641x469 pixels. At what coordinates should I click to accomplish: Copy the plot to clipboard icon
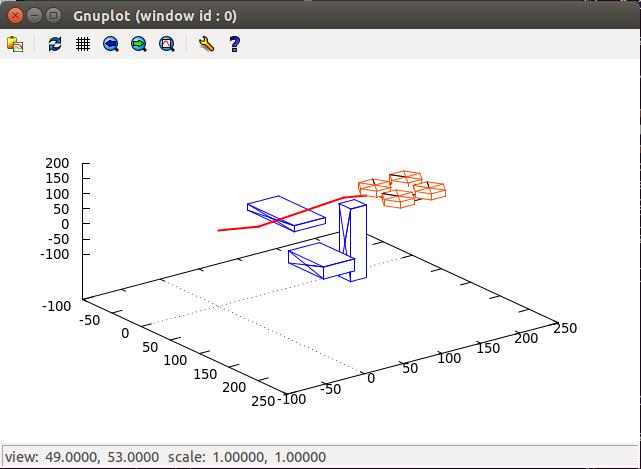tap(15, 44)
